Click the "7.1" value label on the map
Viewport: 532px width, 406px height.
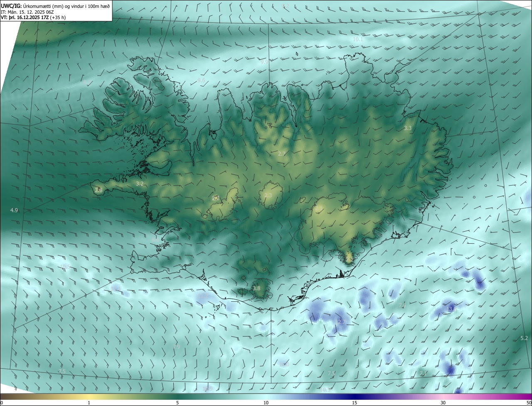coord(423,374)
